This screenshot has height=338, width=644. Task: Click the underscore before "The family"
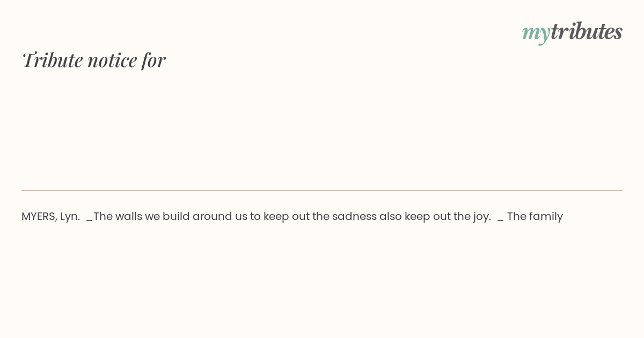click(500, 219)
